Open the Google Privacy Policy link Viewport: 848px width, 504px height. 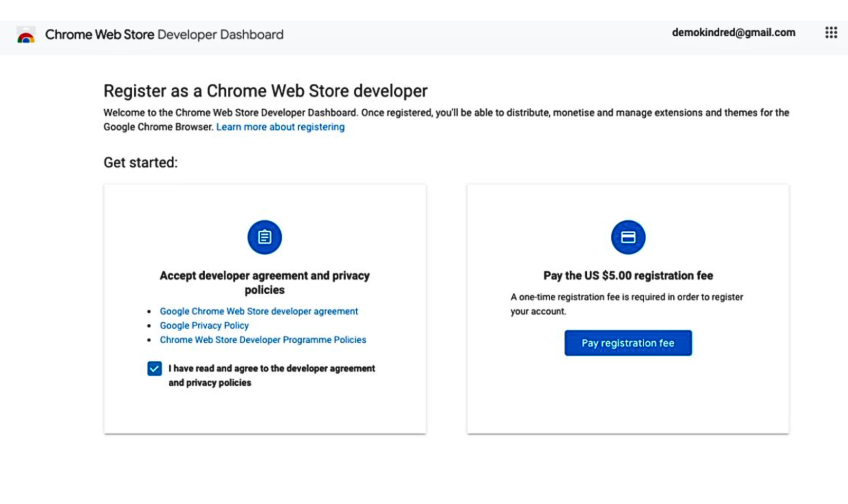[x=204, y=325]
